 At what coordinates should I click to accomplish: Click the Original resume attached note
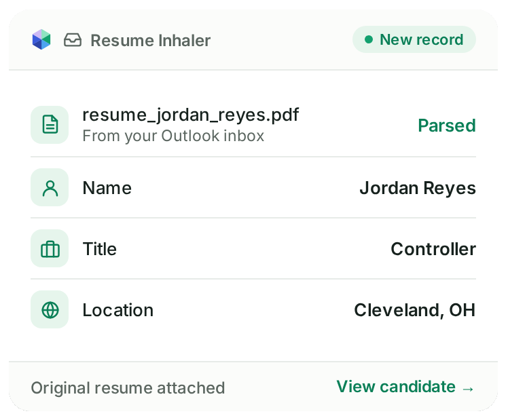pos(128,388)
